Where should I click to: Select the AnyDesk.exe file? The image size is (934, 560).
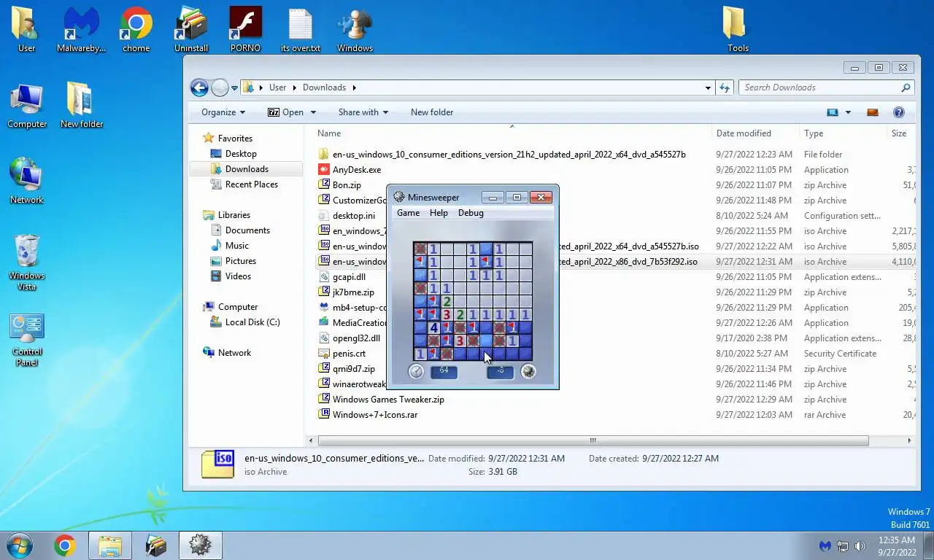357,170
